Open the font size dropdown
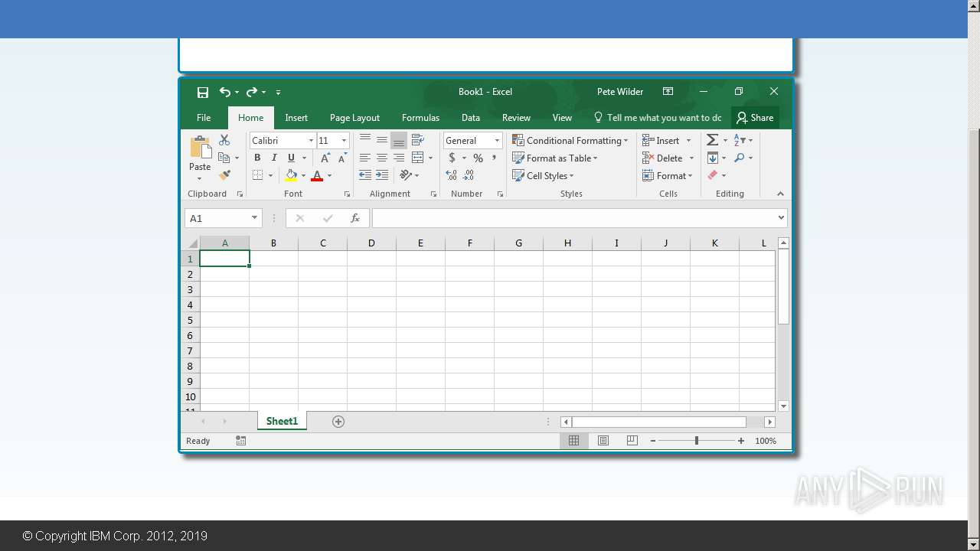Screen dimensions: 980x551 point(344,141)
